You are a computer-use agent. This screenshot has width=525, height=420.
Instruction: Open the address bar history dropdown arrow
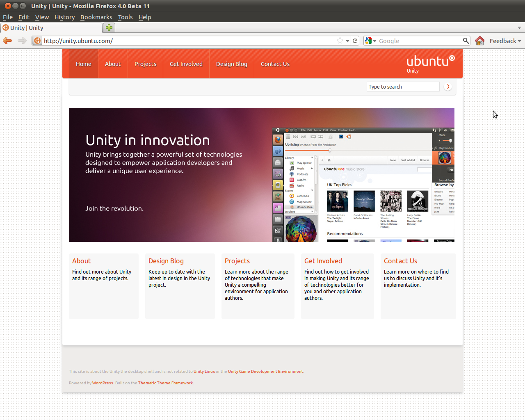click(348, 41)
